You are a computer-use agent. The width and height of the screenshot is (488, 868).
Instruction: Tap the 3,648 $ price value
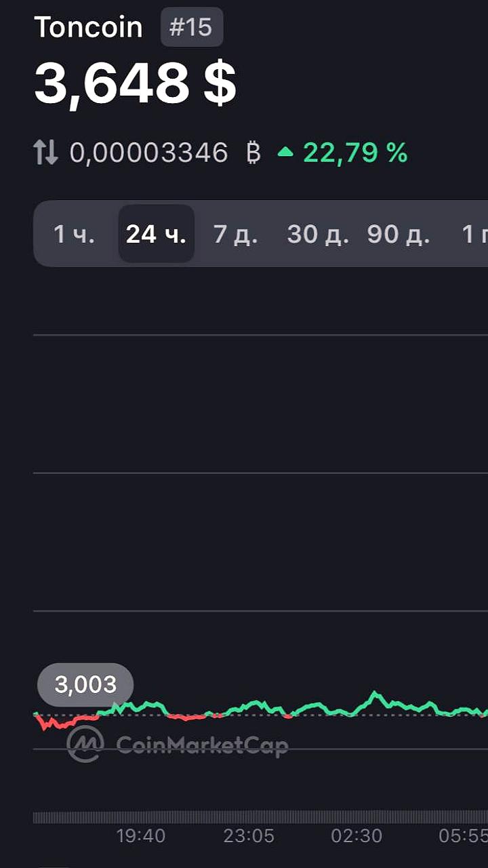click(135, 84)
